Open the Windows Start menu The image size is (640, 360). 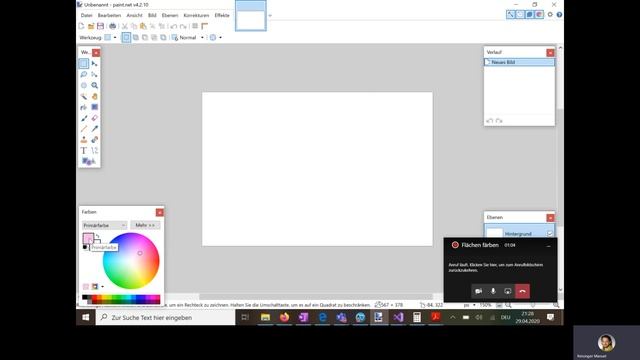[86, 317]
